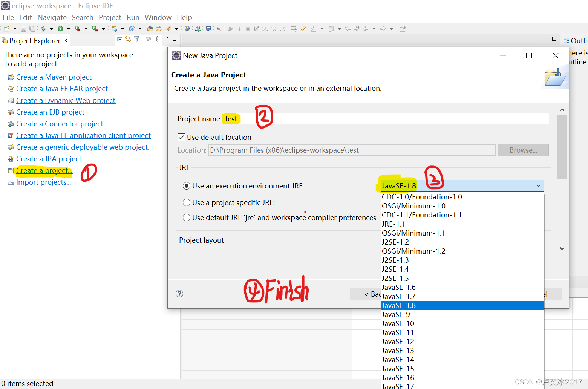The height and width of the screenshot is (389, 588).
Task: Launch Debug with the bug icon
Action: coord(43,29)
